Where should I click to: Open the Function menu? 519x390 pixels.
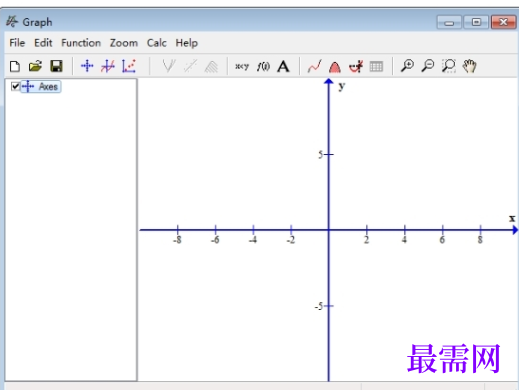click(81, 43)
